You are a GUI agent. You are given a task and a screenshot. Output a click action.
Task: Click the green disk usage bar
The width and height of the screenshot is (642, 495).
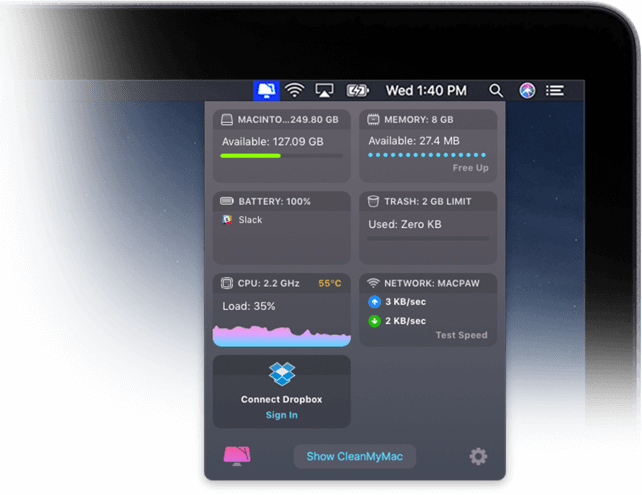click(282, 156)
